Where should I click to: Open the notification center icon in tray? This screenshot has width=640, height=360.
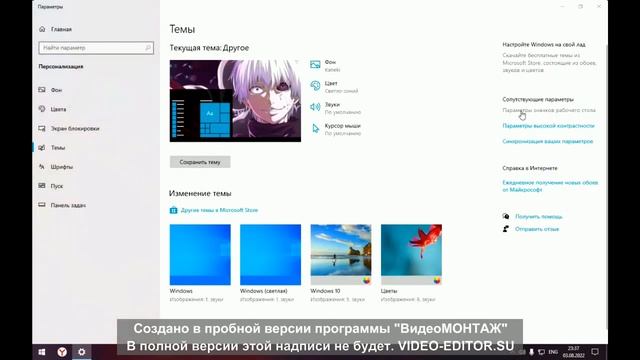595,352
